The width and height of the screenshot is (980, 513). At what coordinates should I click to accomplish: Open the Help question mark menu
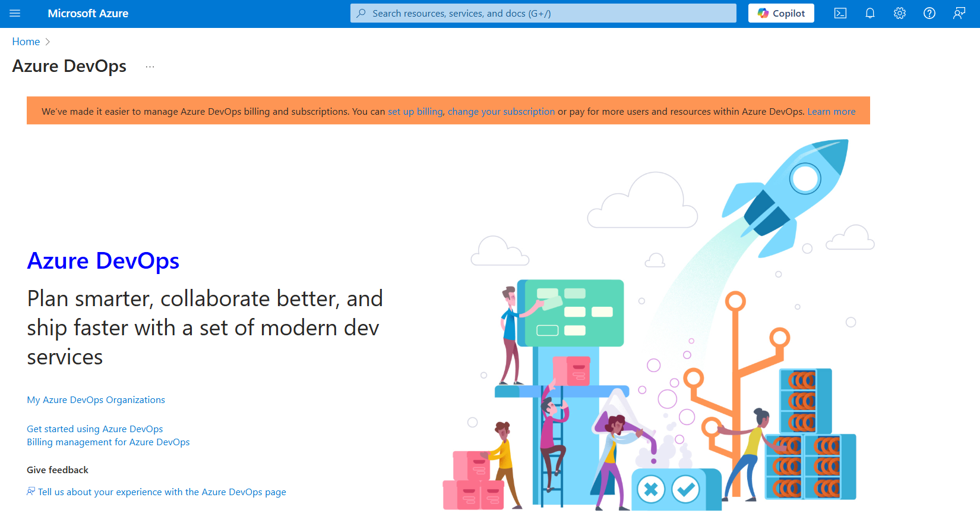coord(930,13)
